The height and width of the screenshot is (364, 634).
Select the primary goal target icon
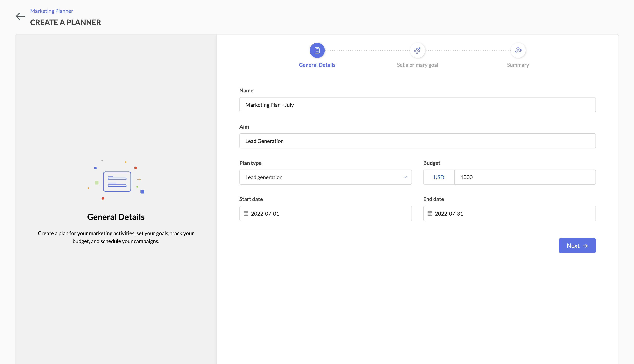point(417,50)
